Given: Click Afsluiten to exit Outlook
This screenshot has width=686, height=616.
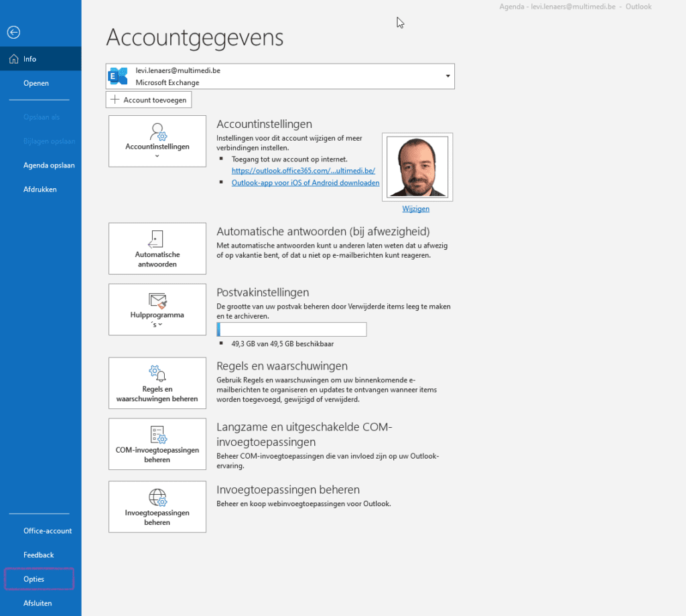Looking at the screenshot, I should click(41, 603).
